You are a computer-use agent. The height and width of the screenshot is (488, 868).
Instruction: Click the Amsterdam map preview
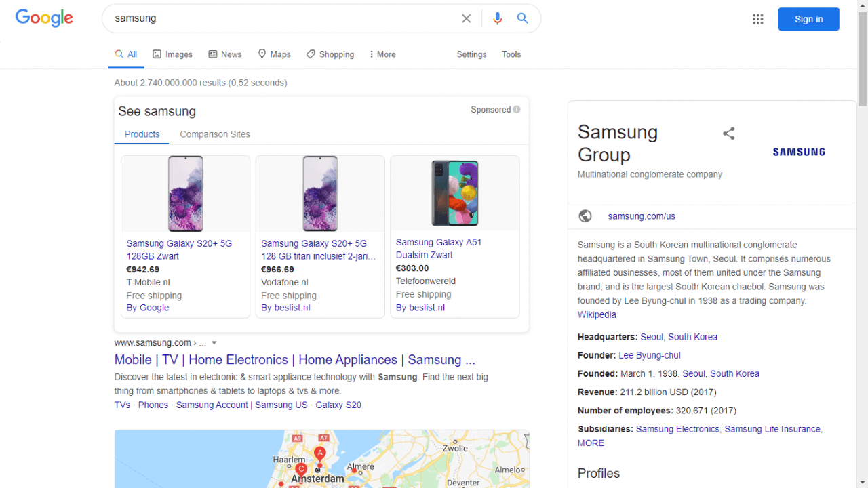(x=321, y=459)
